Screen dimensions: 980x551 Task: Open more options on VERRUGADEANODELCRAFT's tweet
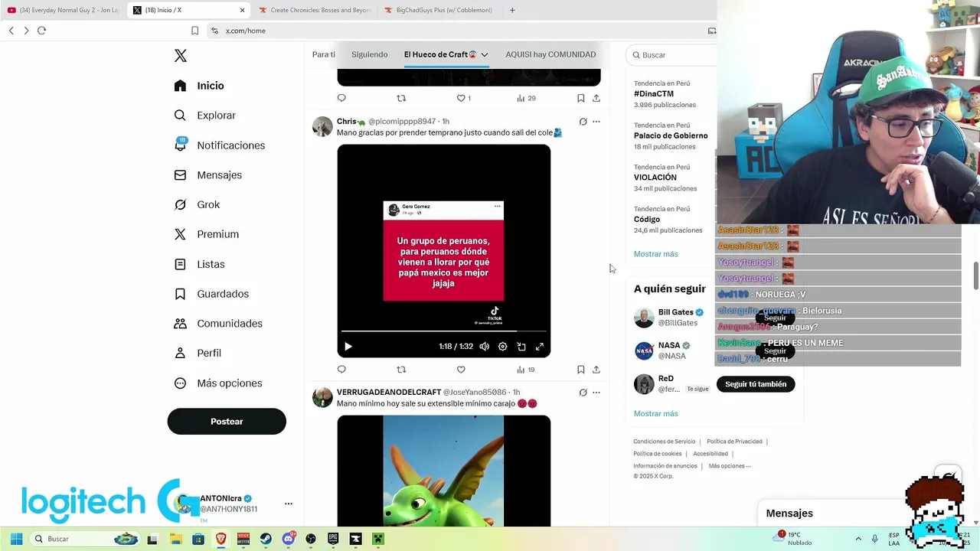(x=596, y=393)
